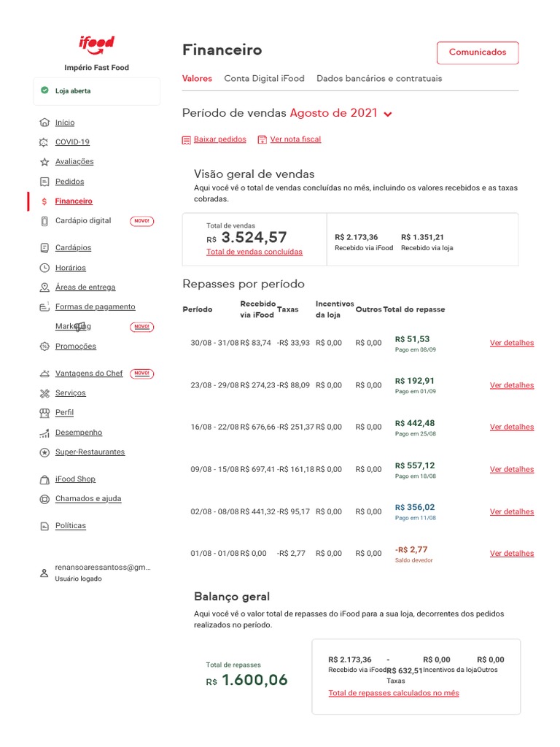Click the COVID-19 sidebar icon
Screen dimensions: 560x747
click(x=44, y=142)
